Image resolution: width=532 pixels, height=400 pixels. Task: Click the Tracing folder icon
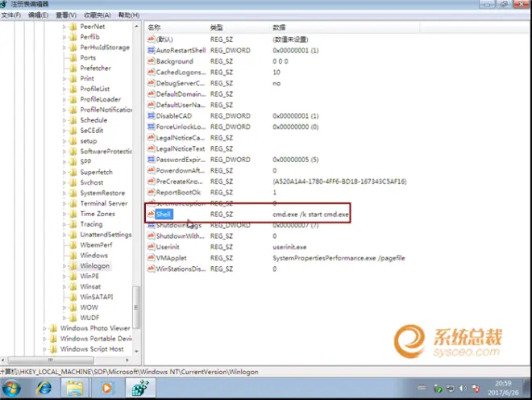point(73,224)
